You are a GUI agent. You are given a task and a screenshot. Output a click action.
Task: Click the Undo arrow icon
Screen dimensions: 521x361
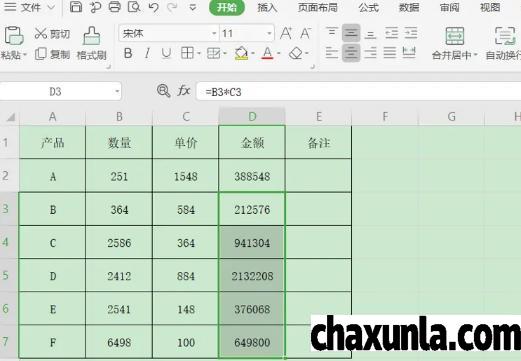click(153, 7)
